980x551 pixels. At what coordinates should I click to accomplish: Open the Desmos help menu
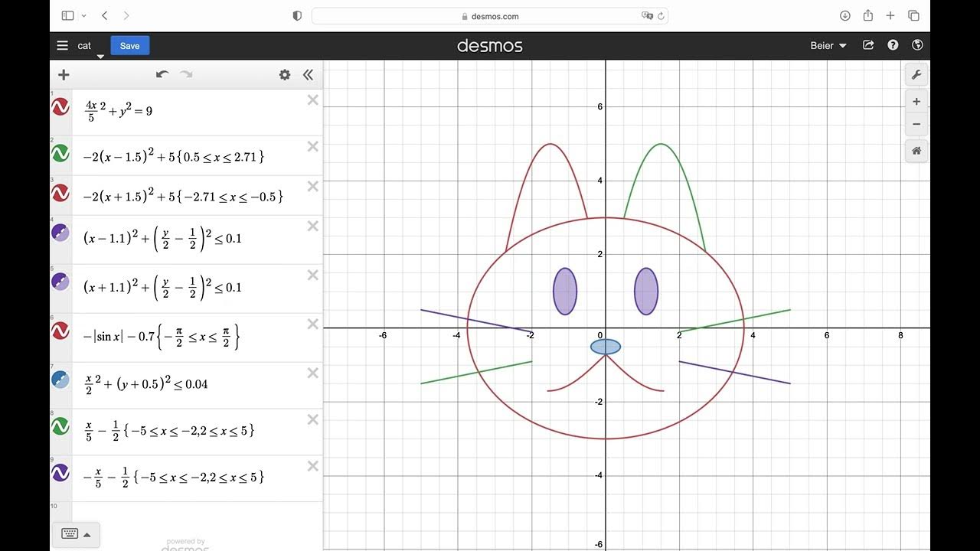pos(893,46)
